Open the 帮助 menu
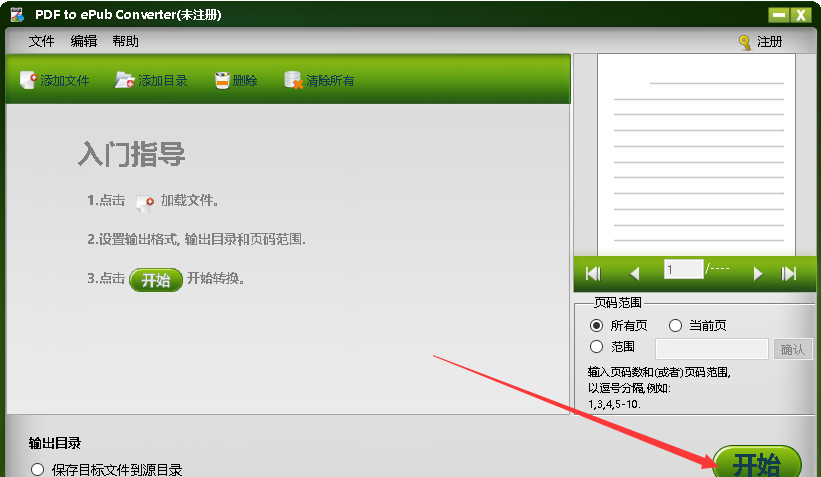The height and width of the screenshot is (477, 821). 126,41
